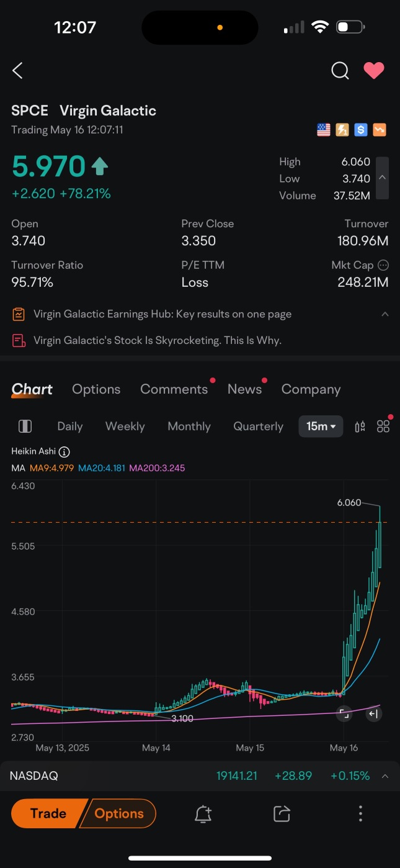Select the Chart tab
The image size is (400, 868).
(32, 389)
